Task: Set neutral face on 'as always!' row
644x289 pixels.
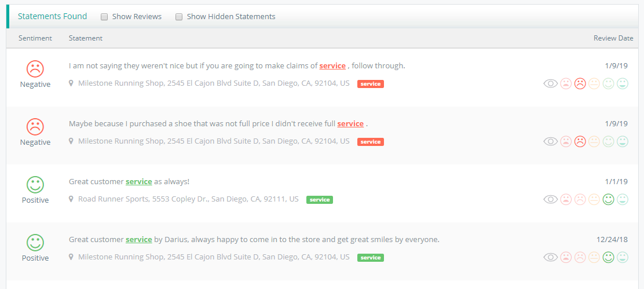Action: (x=594, y=199)
